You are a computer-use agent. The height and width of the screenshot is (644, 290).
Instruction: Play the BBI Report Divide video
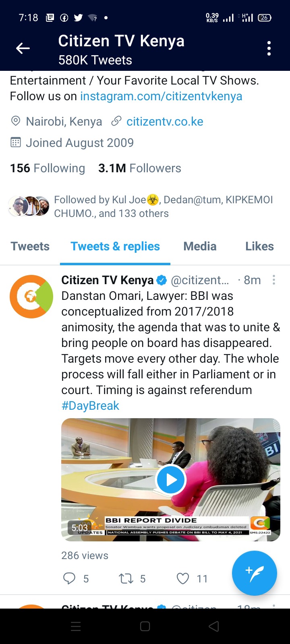171,479
